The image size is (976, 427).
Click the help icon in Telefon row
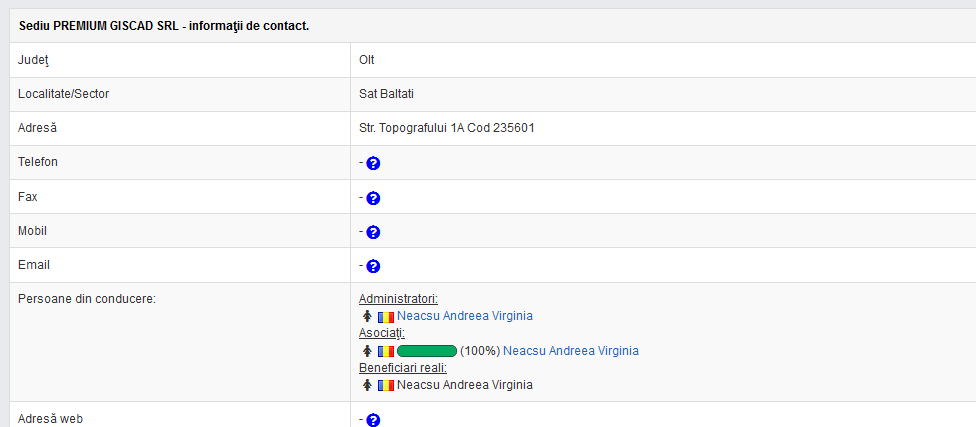373,163
